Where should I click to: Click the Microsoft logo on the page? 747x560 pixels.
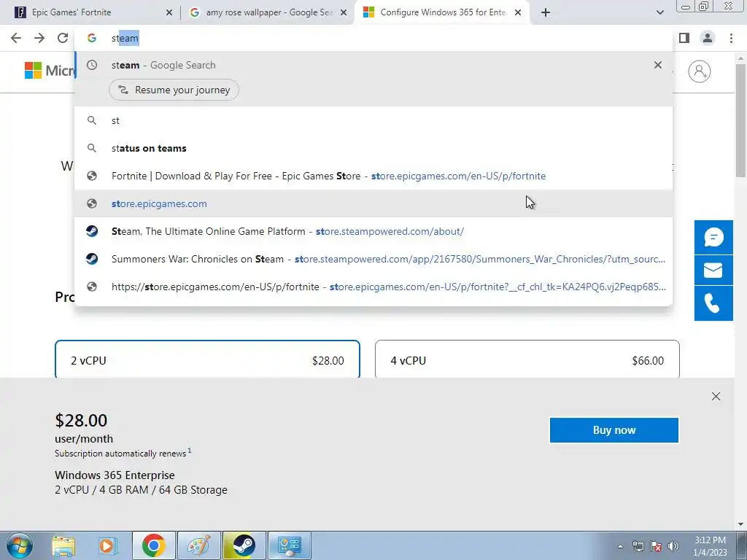click(x=50, y=71)
